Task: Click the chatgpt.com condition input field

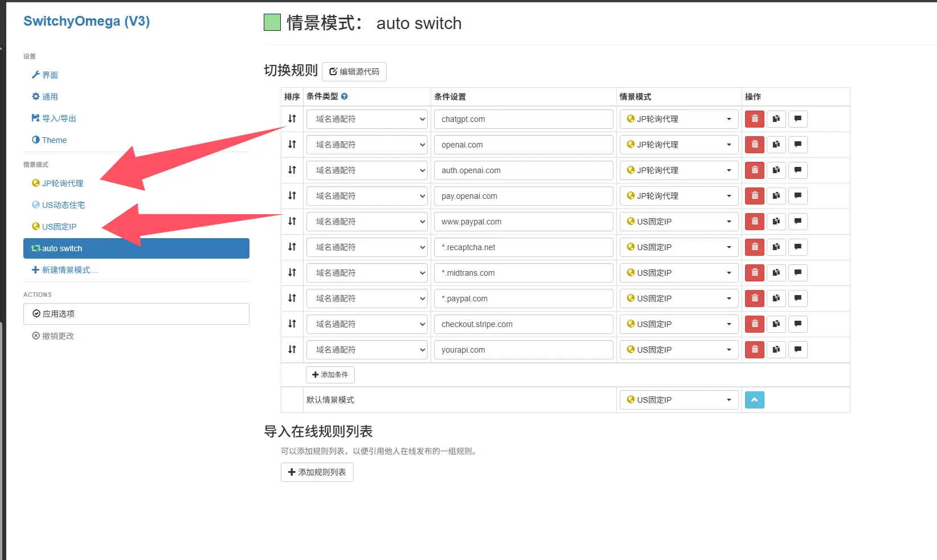Action: (523, 119)
